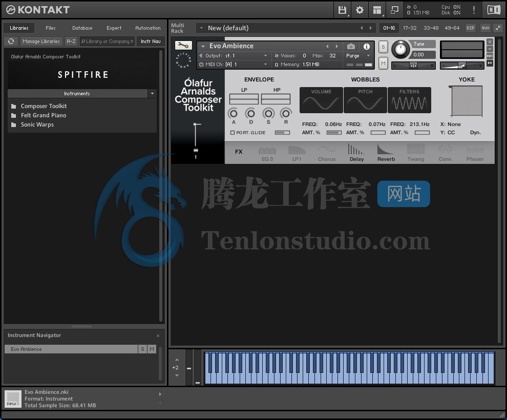Click the Library or Company search field
The height and width of the screenshot is (420, 507).
pos(107,41)
